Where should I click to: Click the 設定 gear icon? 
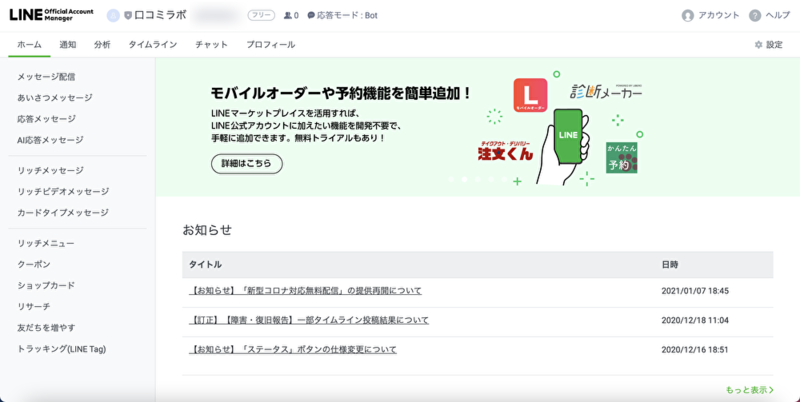tap(759, 45)
